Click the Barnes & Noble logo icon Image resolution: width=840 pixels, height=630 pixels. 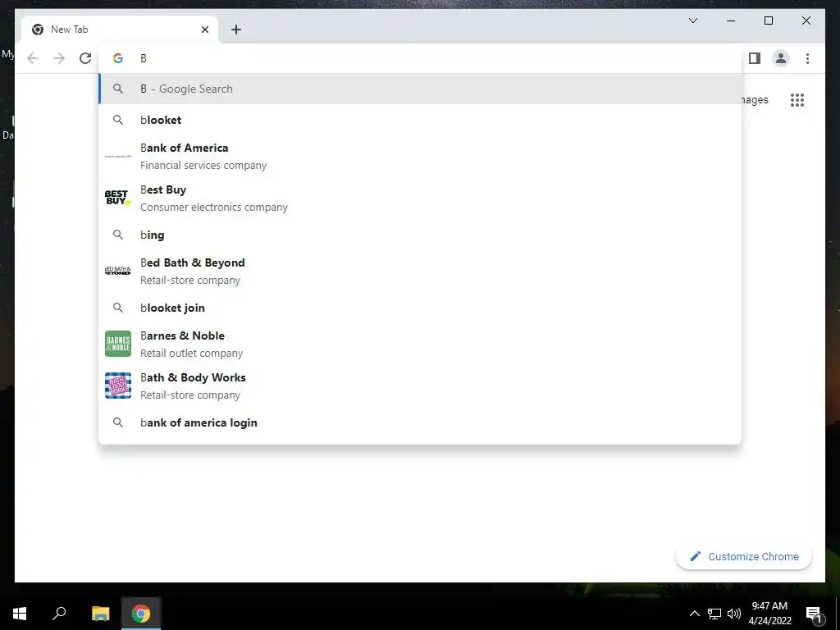pos(118,344)
